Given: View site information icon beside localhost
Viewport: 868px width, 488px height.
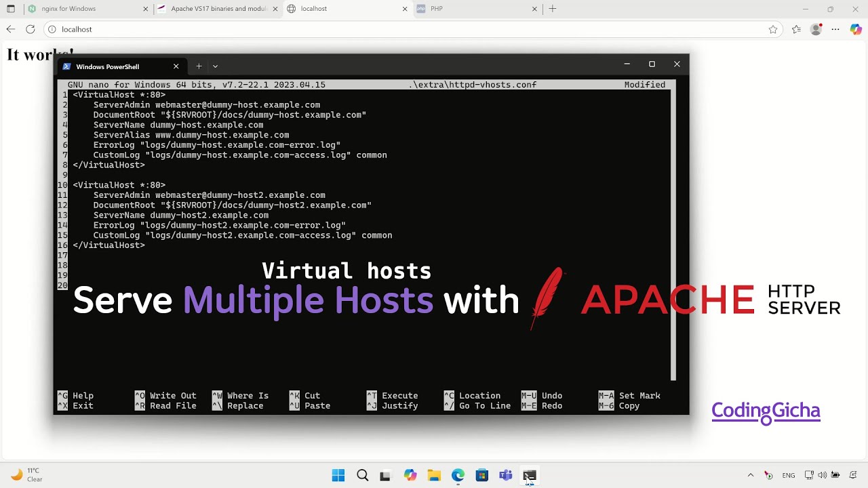Looking at the screenshot, I should coord(52,29).
